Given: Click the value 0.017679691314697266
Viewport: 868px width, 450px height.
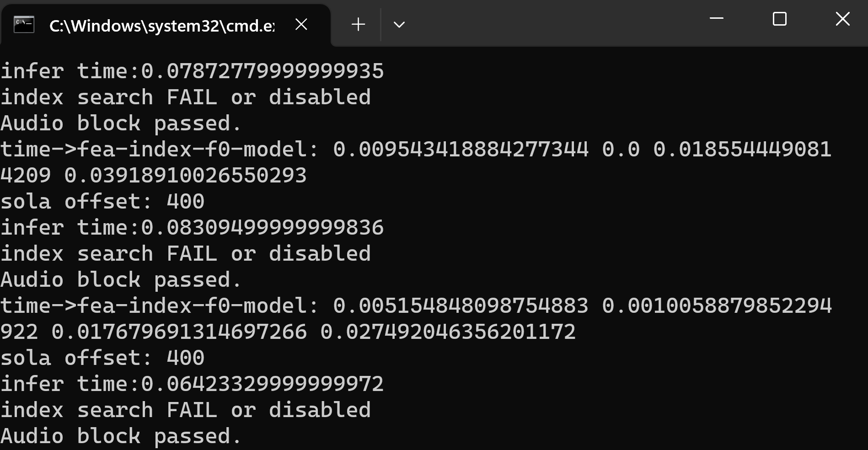Looking at the screenshot, I should tap(179, 332).
